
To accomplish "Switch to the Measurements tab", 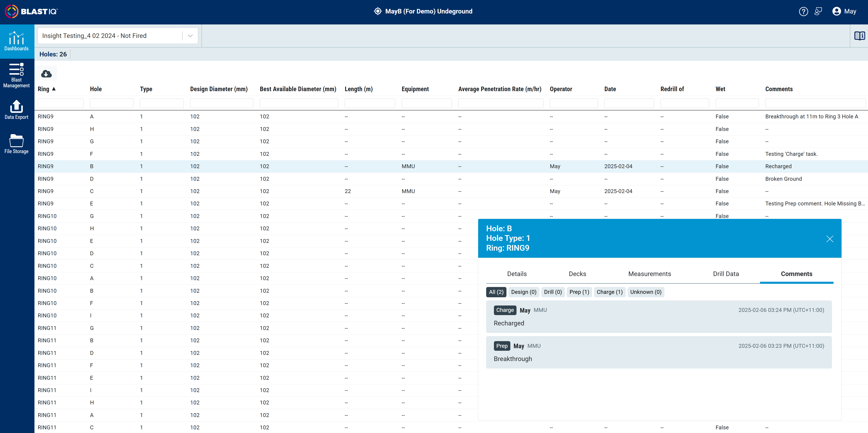I will click(649, 274).
